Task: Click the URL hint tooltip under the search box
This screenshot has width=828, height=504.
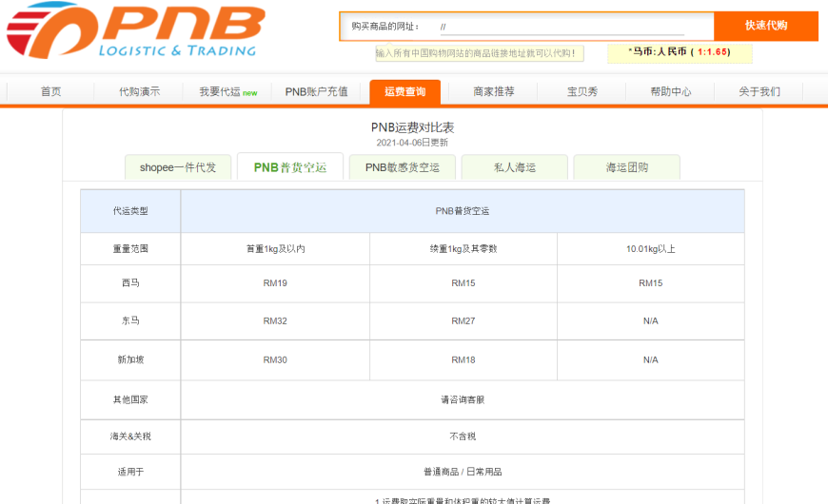Action: click(x=479, y=53)
